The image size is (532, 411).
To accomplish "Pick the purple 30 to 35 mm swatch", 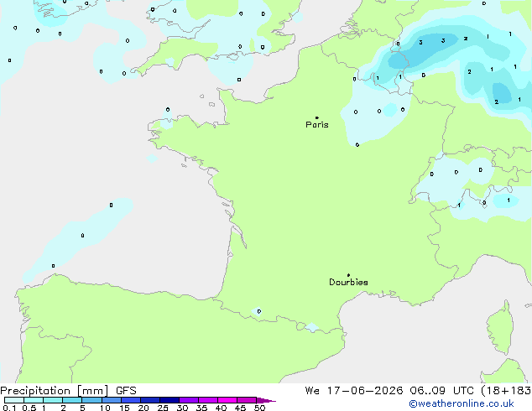I will pos(189,400).
